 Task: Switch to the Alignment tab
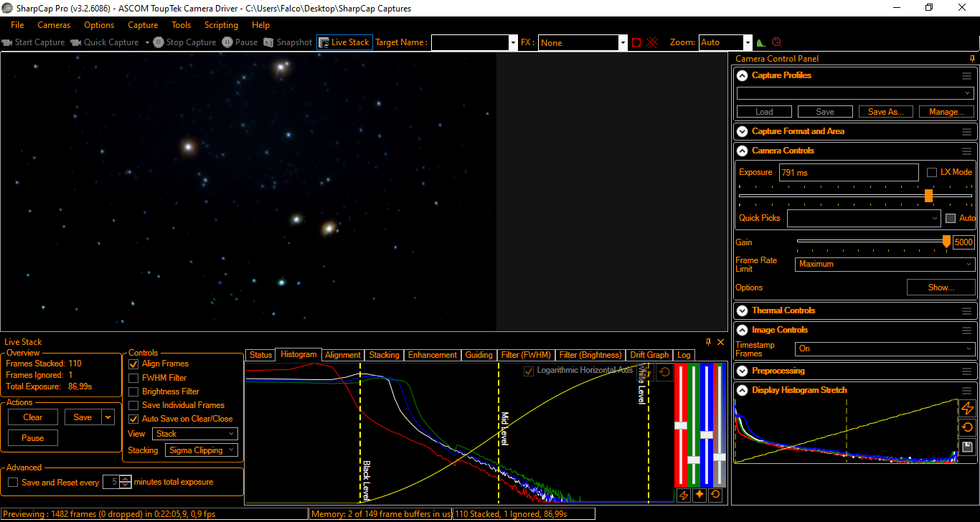pos(343,355)
